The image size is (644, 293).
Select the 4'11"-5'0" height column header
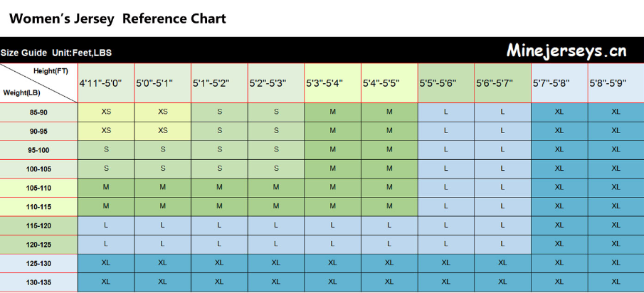click(106, 83)
